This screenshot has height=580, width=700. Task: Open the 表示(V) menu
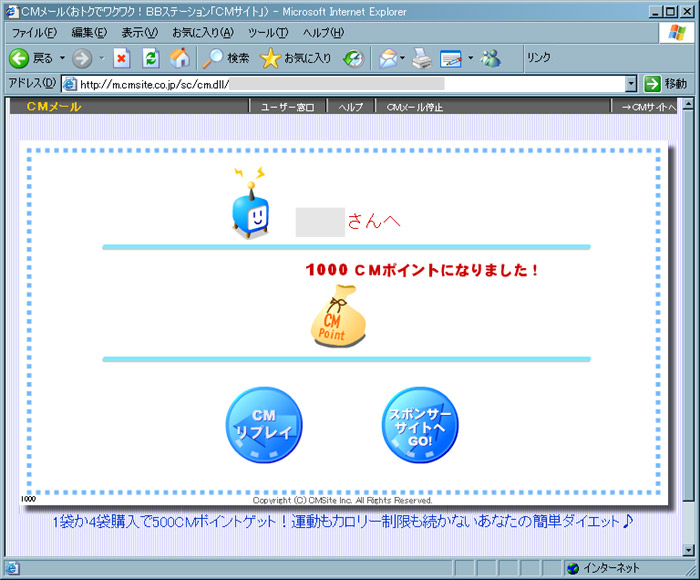(x=140, y=33)
